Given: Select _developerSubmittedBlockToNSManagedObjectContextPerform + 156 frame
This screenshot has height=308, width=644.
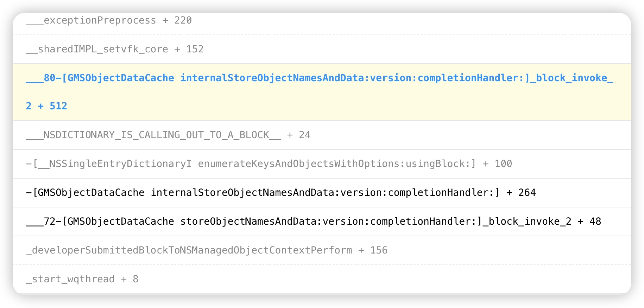Looking at the screenshot, I should coord(322,250).
